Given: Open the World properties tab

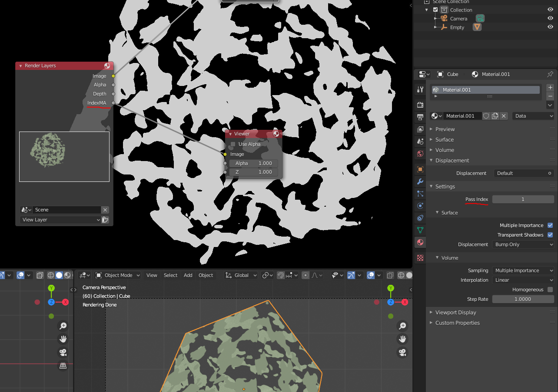Looking at the screenshot, I should pos(420,153).
